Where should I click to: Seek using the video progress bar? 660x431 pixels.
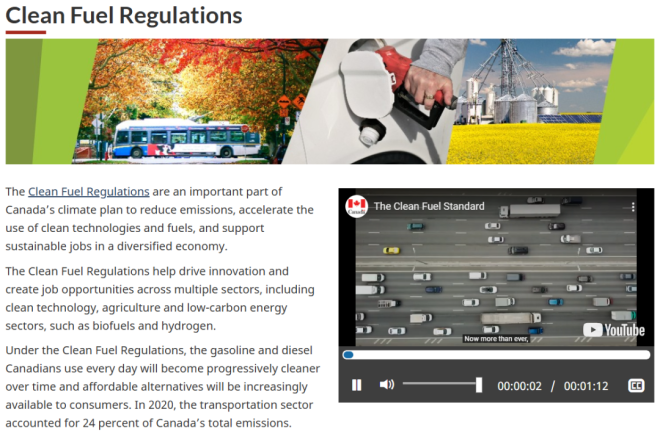tap(495, 354)
